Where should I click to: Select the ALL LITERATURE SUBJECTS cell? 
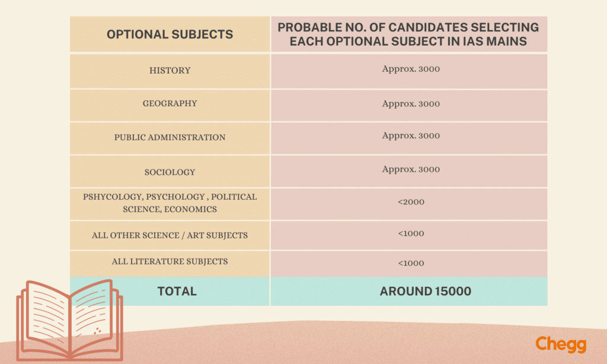pyautogui.click(x=170, y=261)
